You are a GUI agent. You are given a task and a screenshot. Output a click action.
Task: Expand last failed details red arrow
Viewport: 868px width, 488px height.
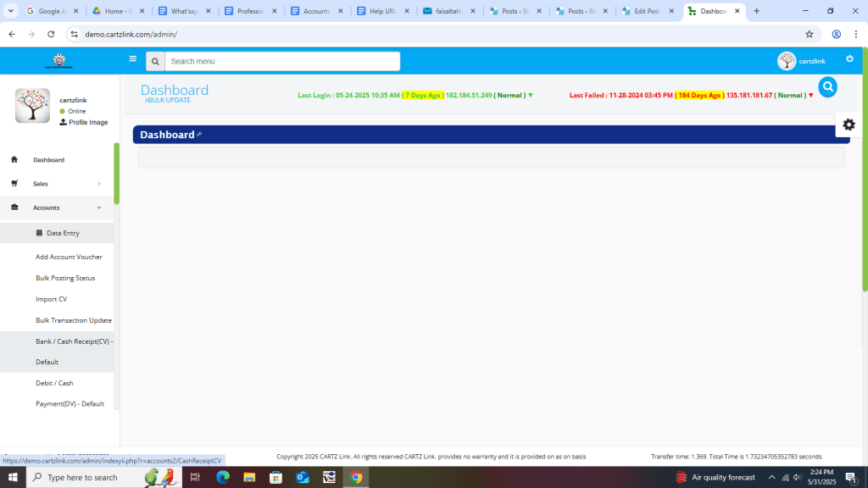point(811,96)
